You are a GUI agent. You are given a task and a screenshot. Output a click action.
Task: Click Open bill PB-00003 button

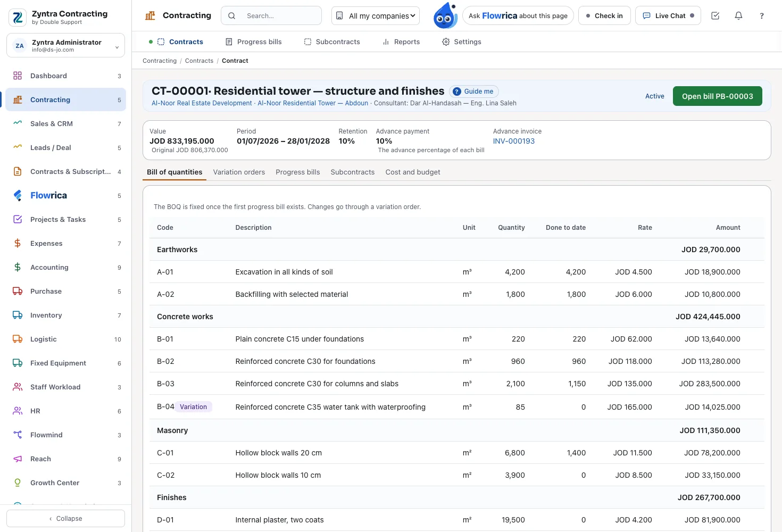(x=718, y=96)
